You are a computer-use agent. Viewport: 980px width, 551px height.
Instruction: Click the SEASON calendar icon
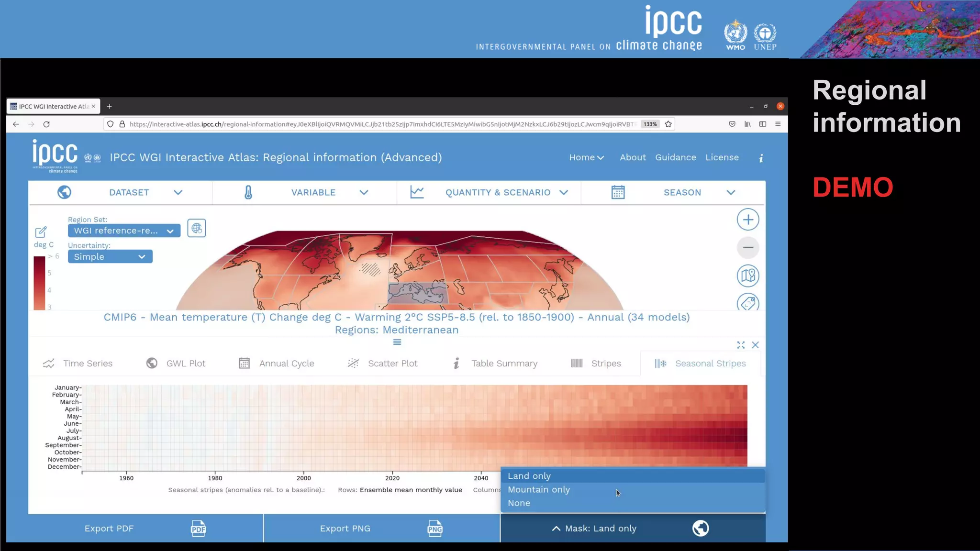pyautogui.click(x=618, y=192)
